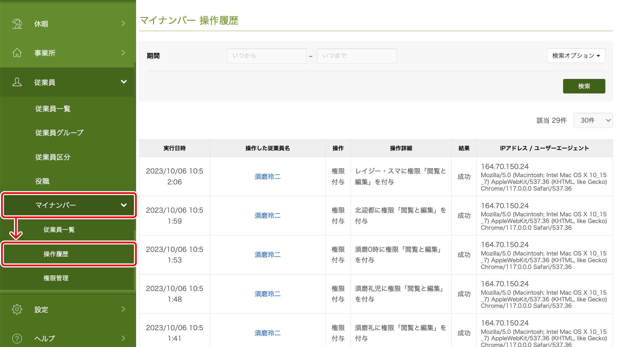644x347 pixels.
Task: Expand the 設定 menu chevron
Action: coord(123,310)
